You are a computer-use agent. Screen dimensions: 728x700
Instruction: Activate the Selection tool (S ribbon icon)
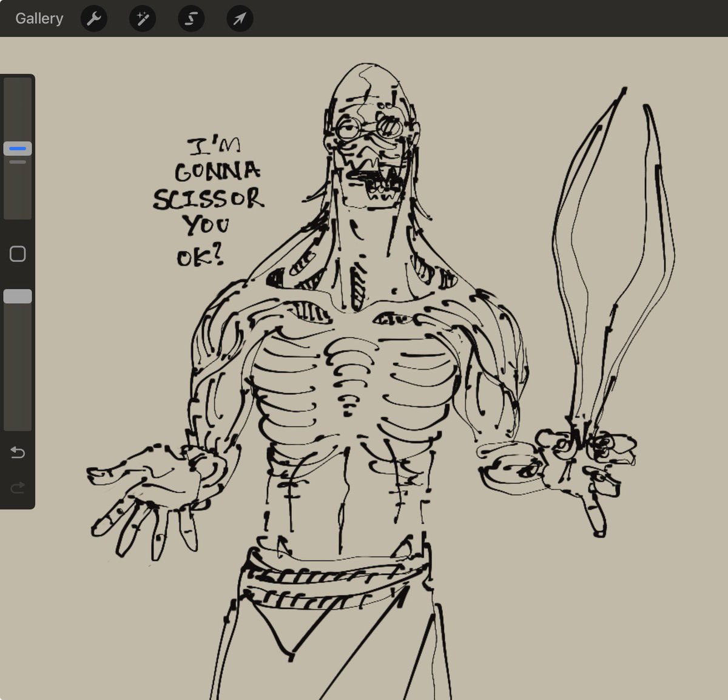coord(191,19)
